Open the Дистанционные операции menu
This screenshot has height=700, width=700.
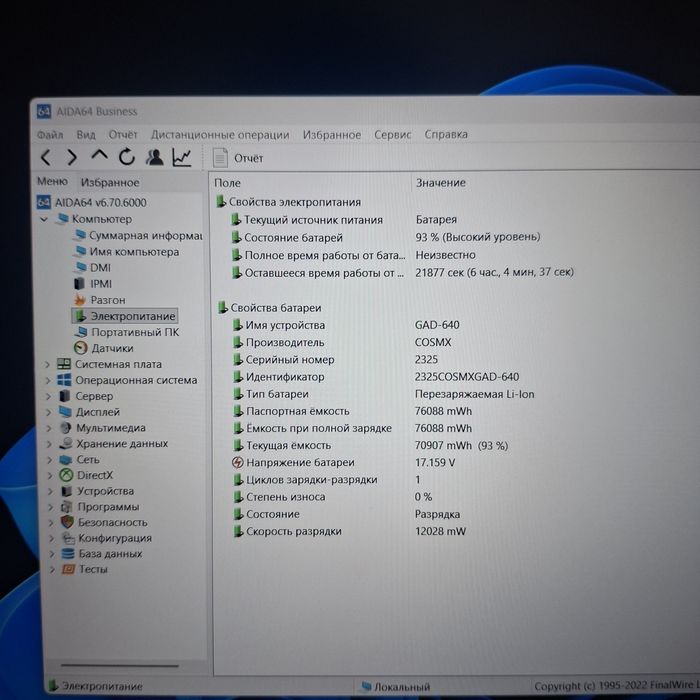(x=220, y=134)
